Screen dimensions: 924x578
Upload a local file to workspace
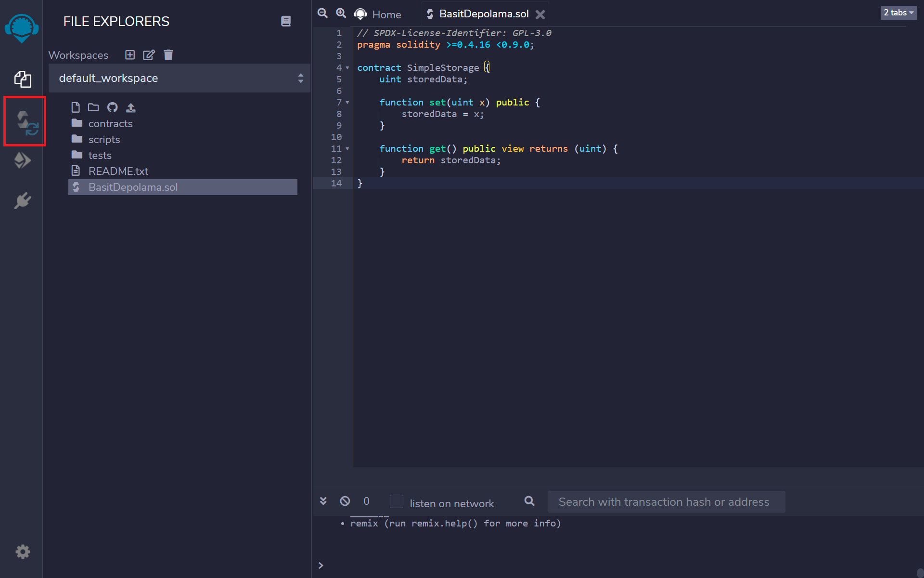(x=131, y=107)
